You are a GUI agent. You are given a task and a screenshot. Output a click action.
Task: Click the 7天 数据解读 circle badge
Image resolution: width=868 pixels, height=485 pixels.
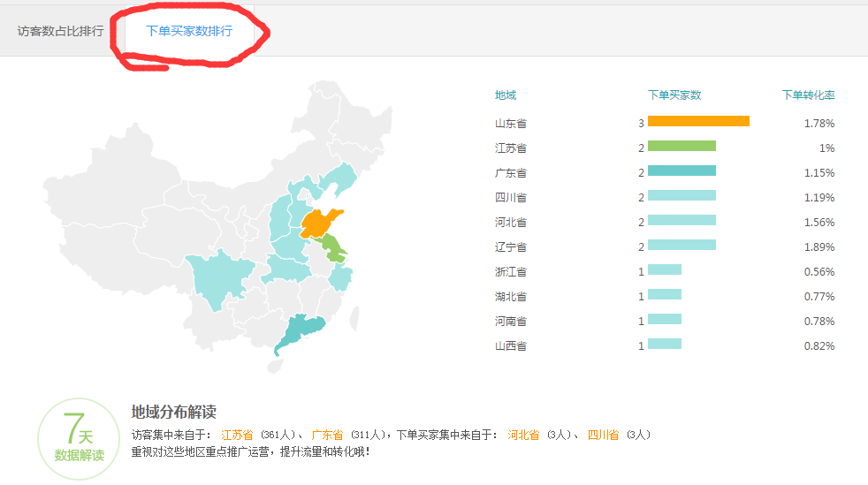[x=79, y=439]
